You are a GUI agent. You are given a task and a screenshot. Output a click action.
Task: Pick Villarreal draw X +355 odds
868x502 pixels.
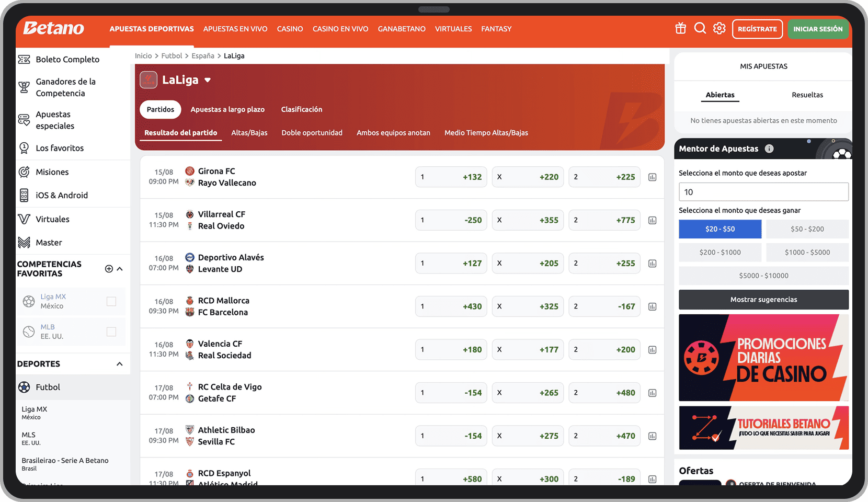pyautogui.click(x=528, y=220)
